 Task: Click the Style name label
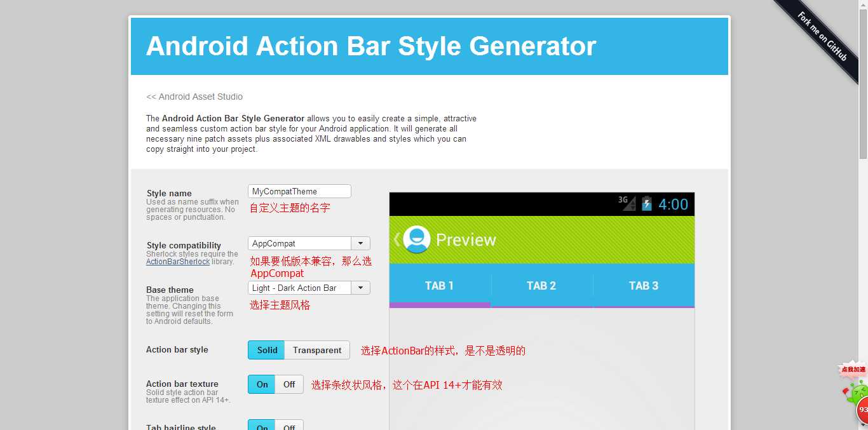pyautogui.click(x=169, y=193)
